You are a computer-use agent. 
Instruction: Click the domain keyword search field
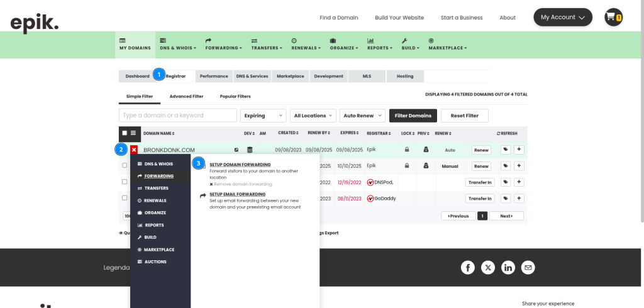(x=178, y=116)
